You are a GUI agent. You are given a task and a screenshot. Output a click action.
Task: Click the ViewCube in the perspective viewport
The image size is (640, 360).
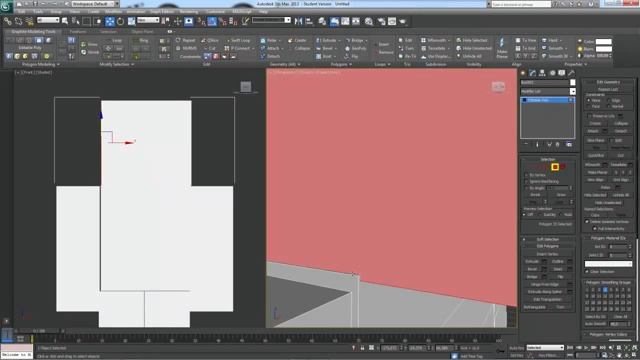498,87
